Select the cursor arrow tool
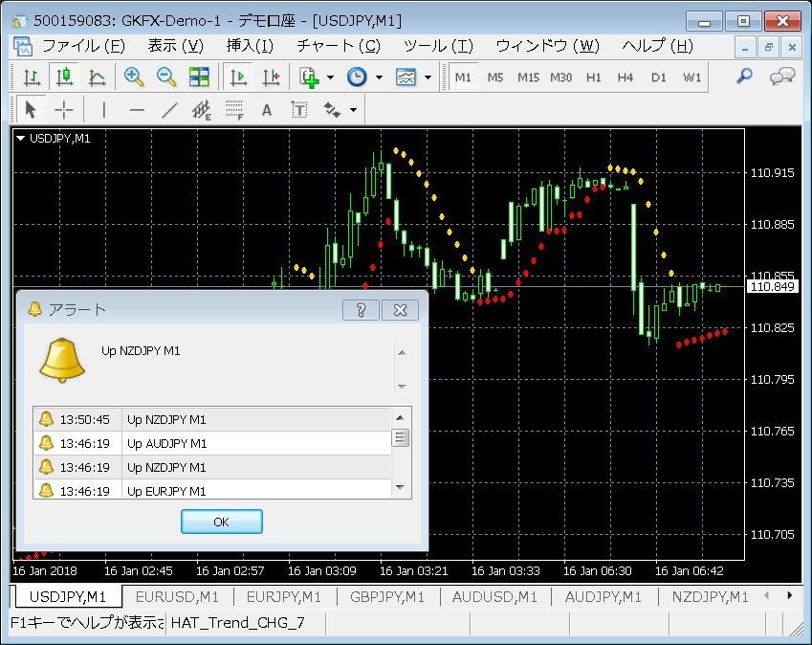 [31, 110]
